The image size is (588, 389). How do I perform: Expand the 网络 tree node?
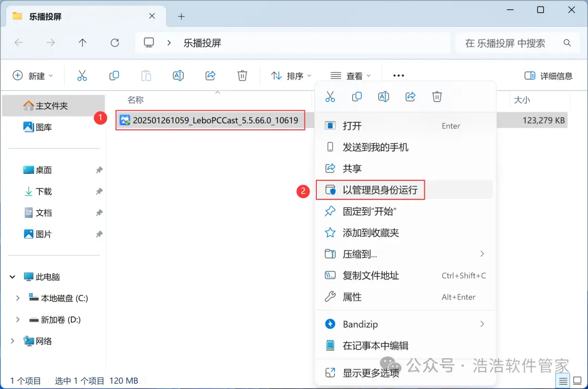tap(13, 341)
